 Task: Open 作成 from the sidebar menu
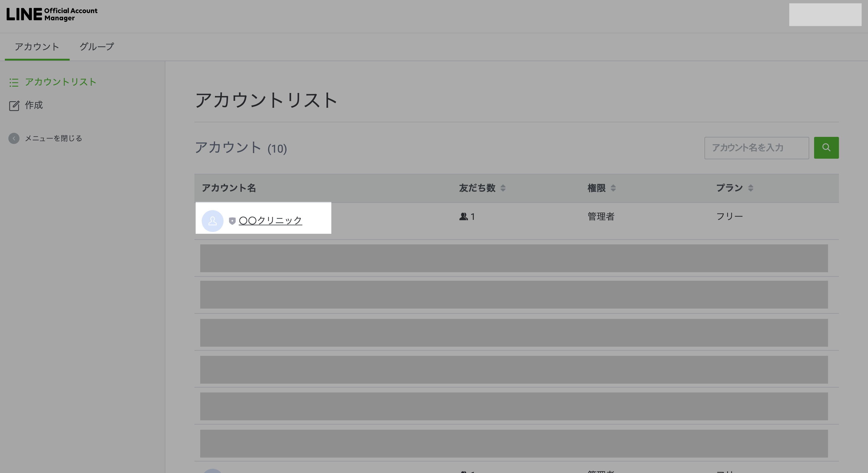point(34,105)
